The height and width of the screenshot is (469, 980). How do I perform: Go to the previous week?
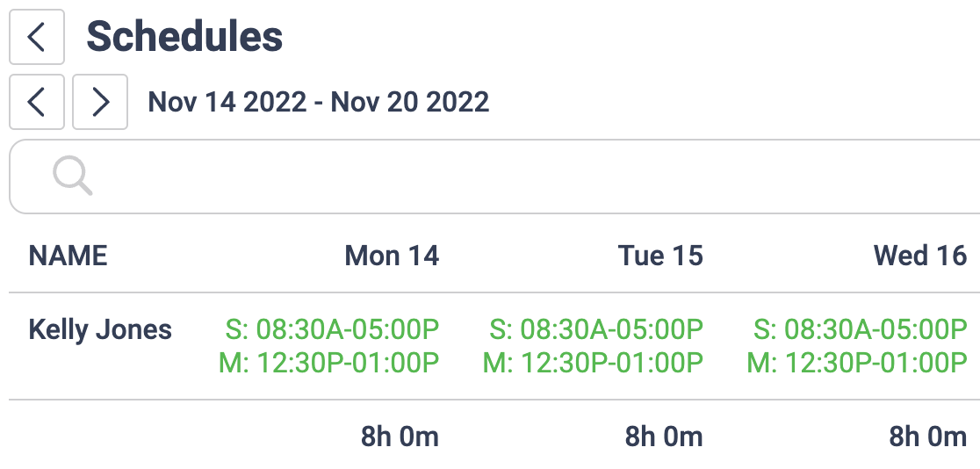(x=36, y=102)
